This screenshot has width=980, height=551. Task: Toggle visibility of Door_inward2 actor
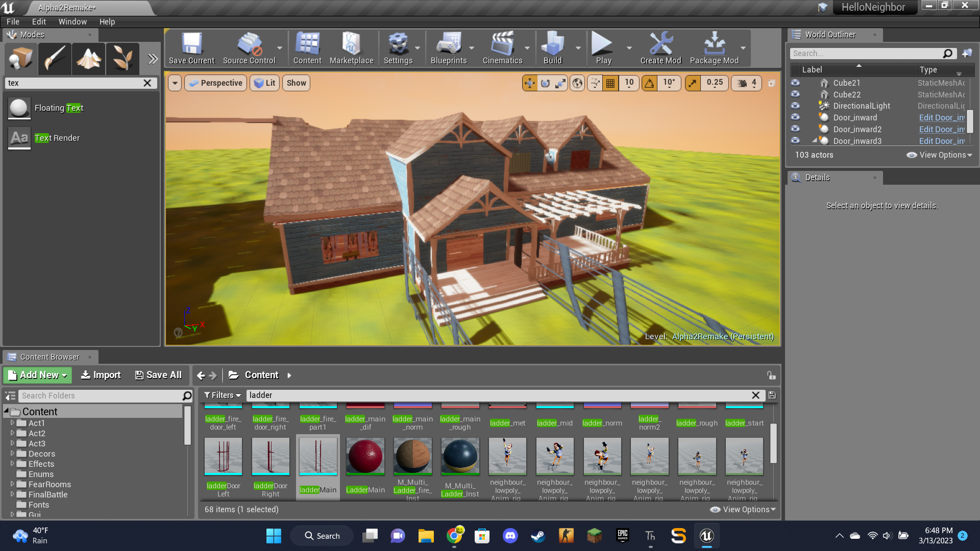tap(795, 129)
